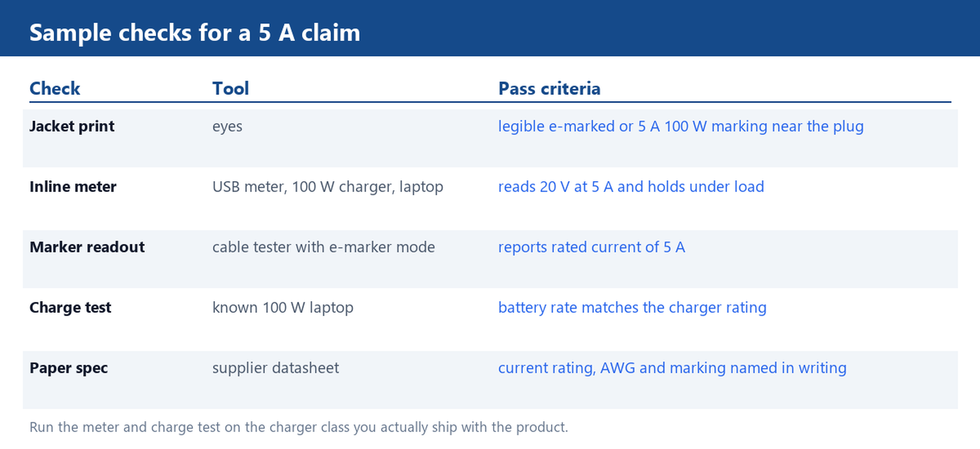980x449 pixels.
Task: Open 'battery rate matches the charger rating' link
Action: tap(632, 308)
